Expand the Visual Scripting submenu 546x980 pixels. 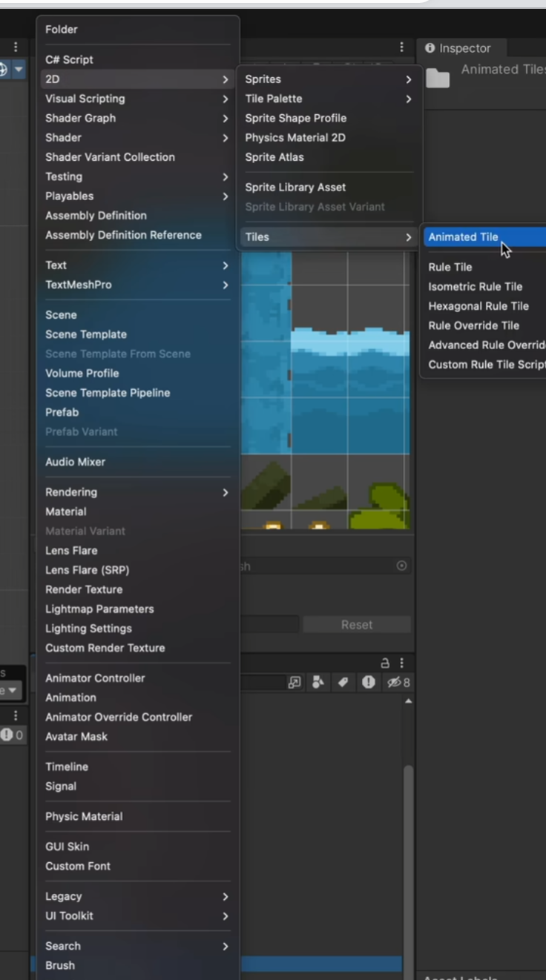click(x=138, y=99)
